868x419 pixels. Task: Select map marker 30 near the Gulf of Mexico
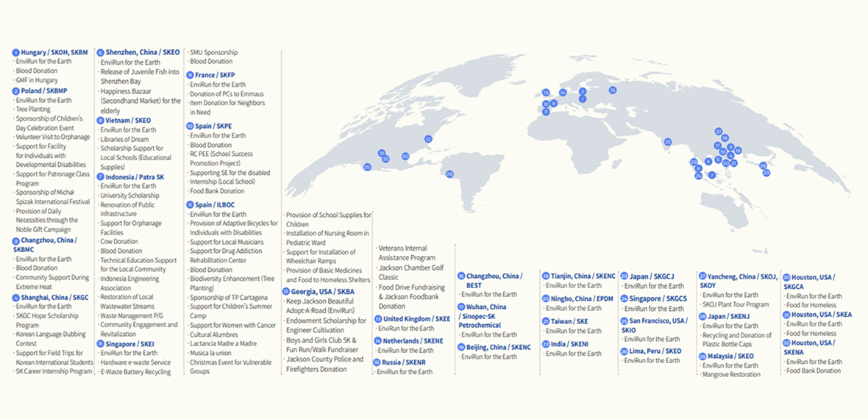pyautogui.click(x=405, y=157)
